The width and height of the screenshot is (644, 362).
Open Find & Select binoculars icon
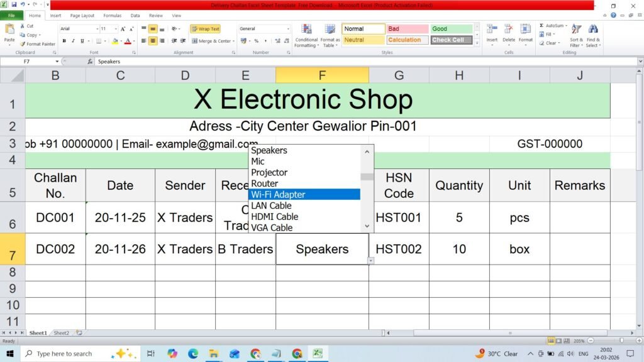(x=593, y=30)
